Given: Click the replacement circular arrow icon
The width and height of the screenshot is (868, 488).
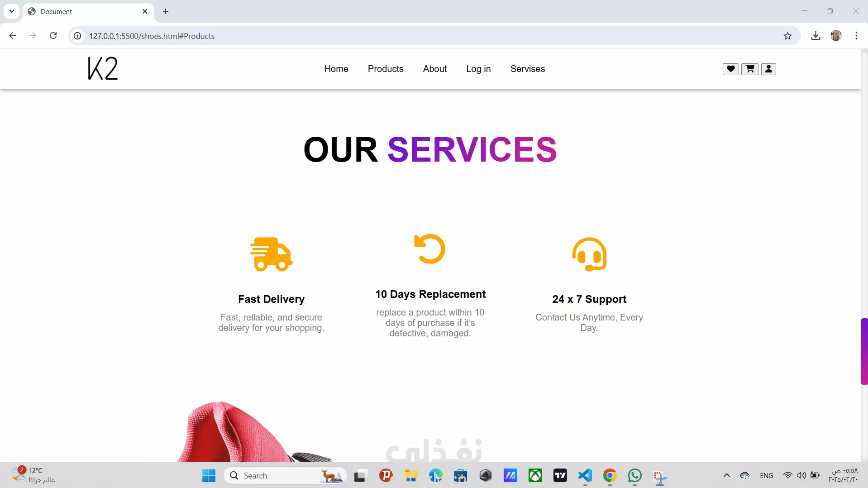Looking at the screenshot, I should tap(430, 249).
